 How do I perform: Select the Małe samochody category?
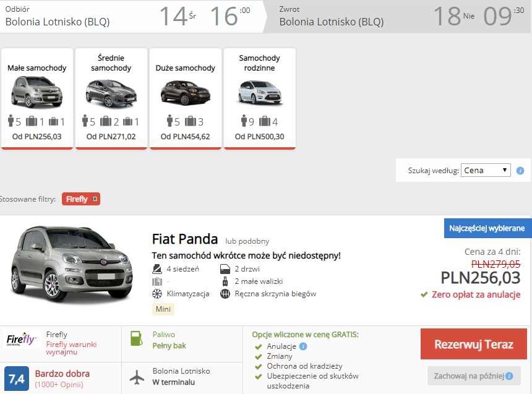(x=37, y=98)
